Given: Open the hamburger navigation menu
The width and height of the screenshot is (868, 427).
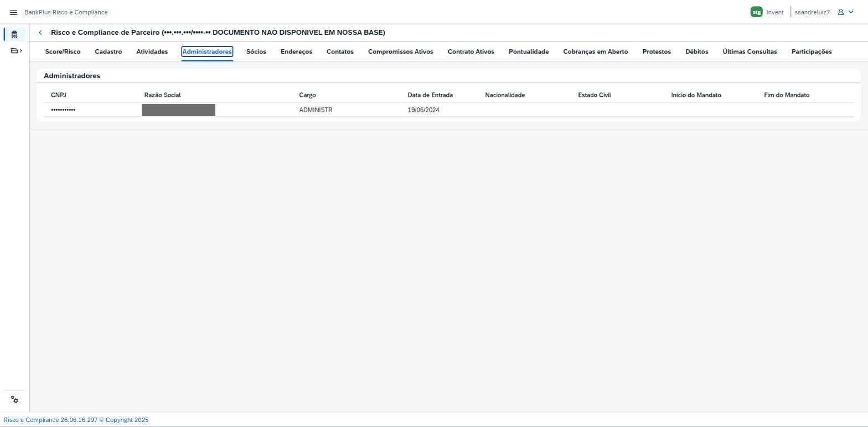Looking at the screenshot, I should coord(14,12).
